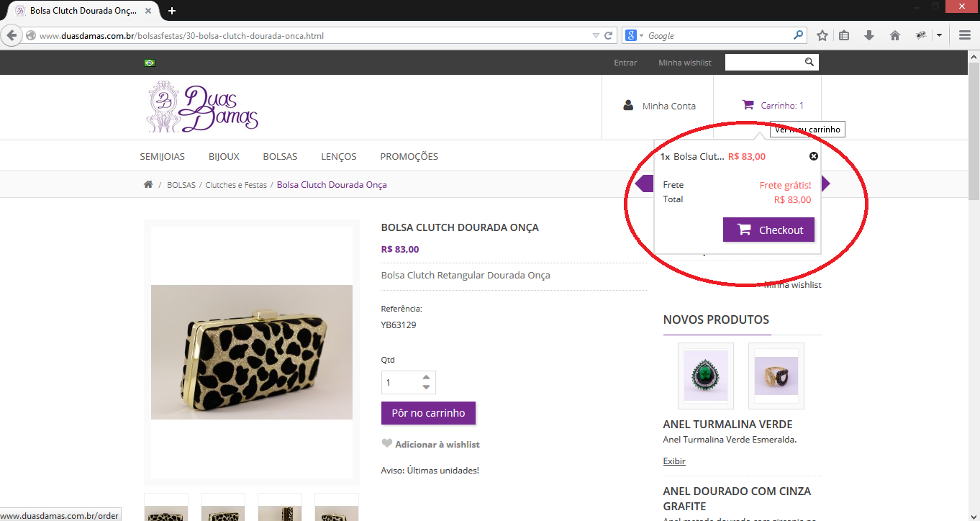The width and height of the screenshot is (980, 521).
Task: Open the SEMIJOIAS menu
Action: (x=162, y=156)
